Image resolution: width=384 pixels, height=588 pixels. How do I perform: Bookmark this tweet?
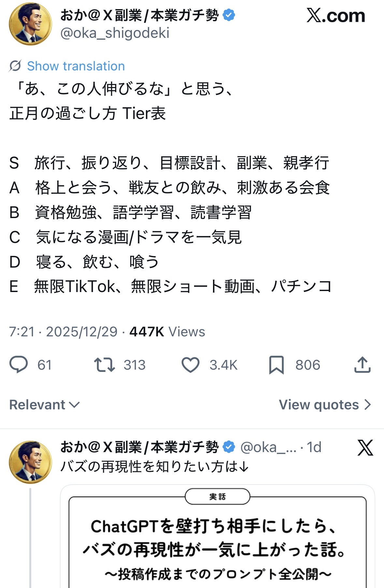(276, 365)
